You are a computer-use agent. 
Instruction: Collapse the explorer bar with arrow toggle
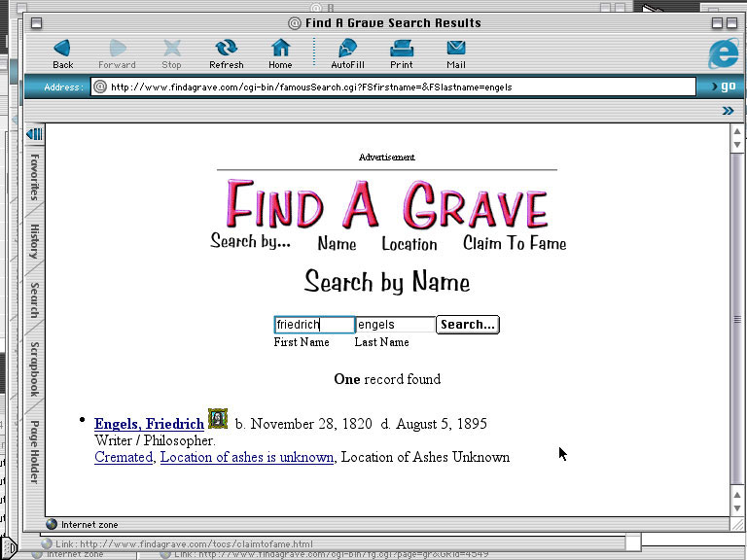34,134
